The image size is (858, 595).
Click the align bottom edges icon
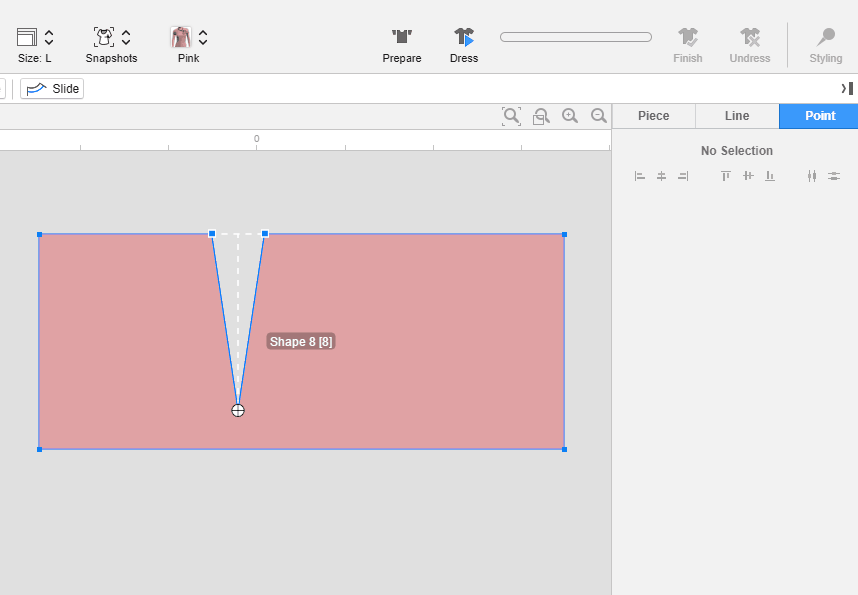770,176
